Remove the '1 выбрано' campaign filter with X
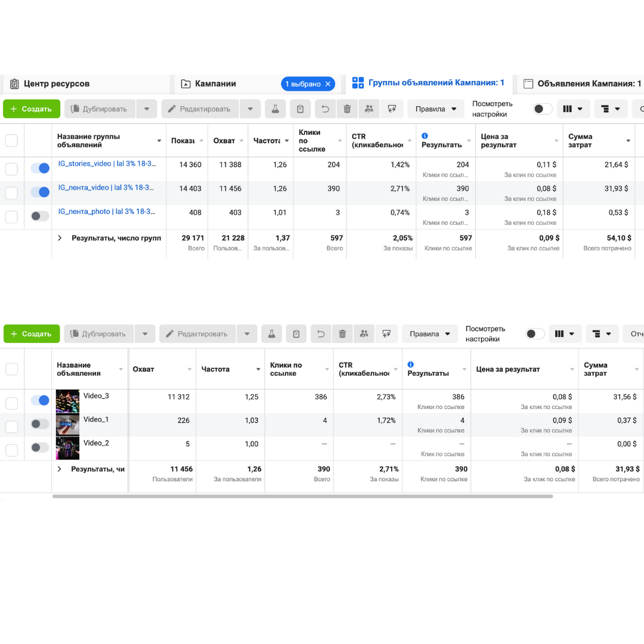The image size is (644, 644). [328, 84]
